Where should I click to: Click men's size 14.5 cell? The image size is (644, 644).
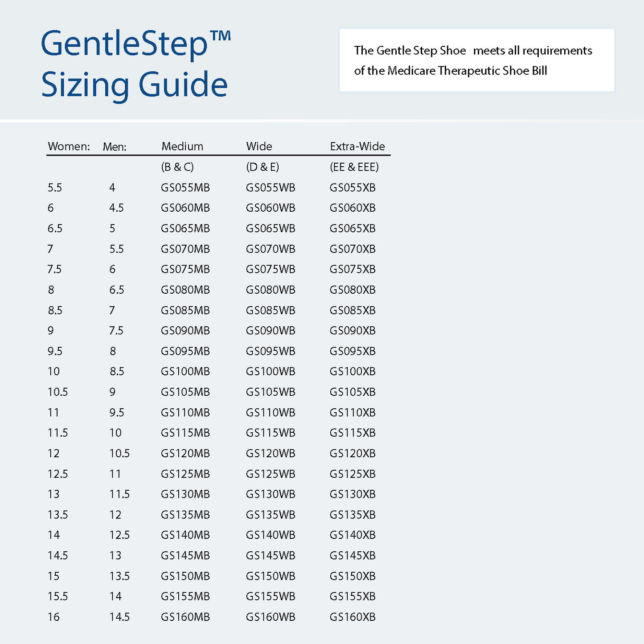tap(119, 617)
